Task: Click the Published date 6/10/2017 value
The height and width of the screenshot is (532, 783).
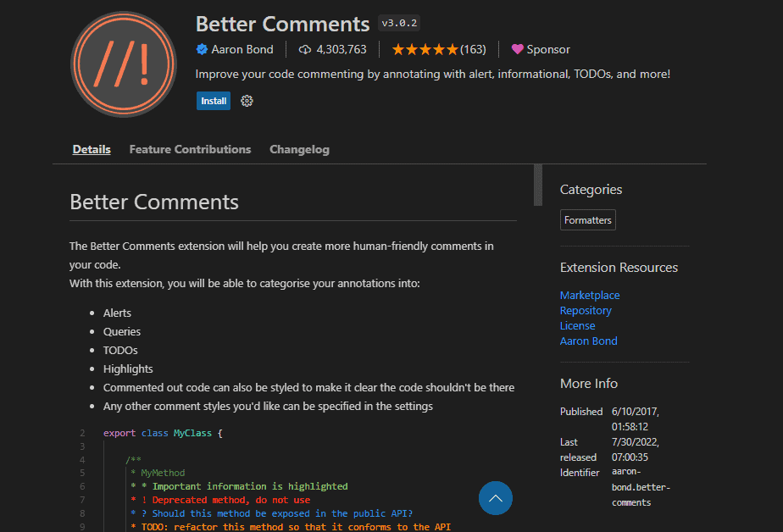Action: click(x=636, y=419)
